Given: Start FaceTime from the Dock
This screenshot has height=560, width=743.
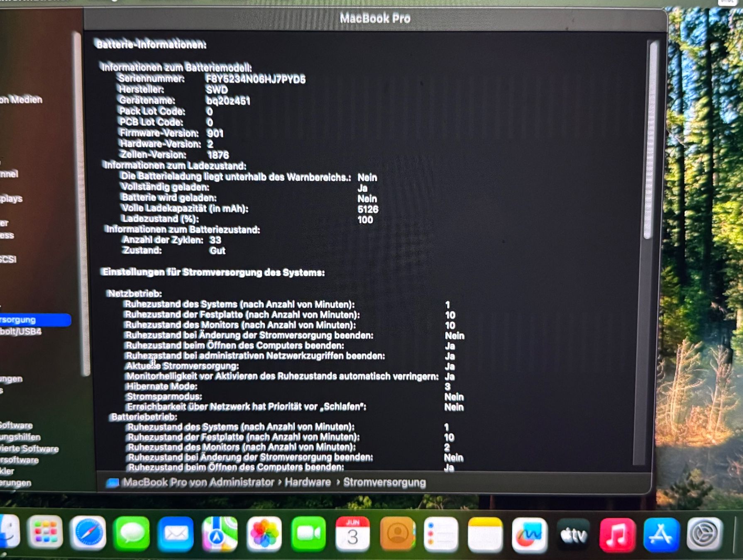Looking at the screenshot, I should (308, 534).
